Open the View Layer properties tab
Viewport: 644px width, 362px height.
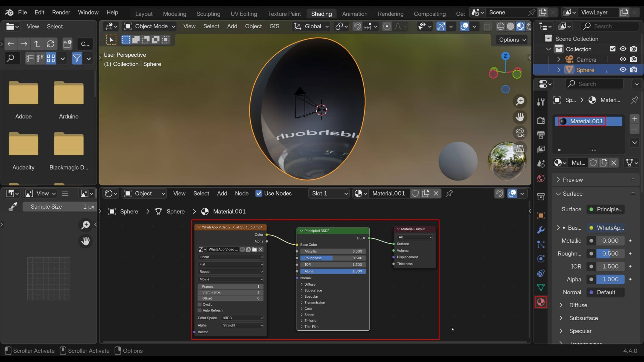(541, 149)
